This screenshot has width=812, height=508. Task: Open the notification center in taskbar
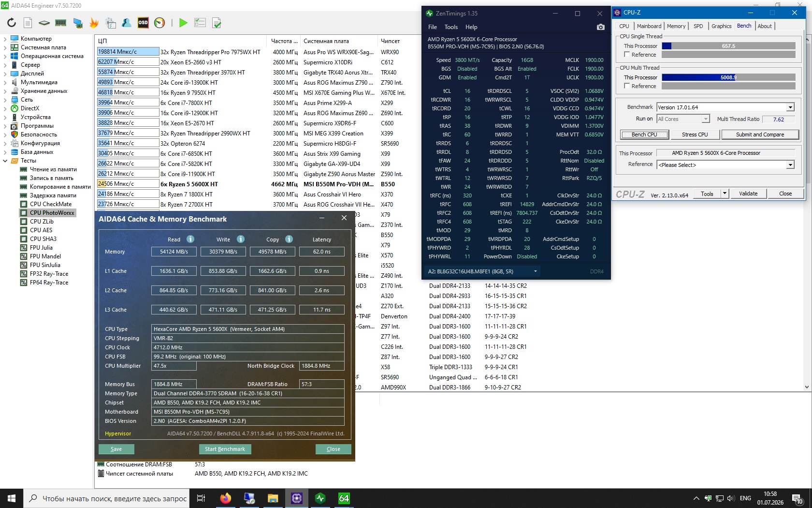point(797,498)
